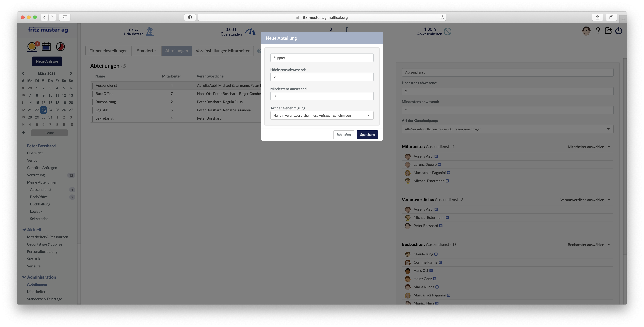Viewport: 644px width, 327px height.
Task: Open Standorte & Feiertage in Administration
Action: [x=45, y=299]
